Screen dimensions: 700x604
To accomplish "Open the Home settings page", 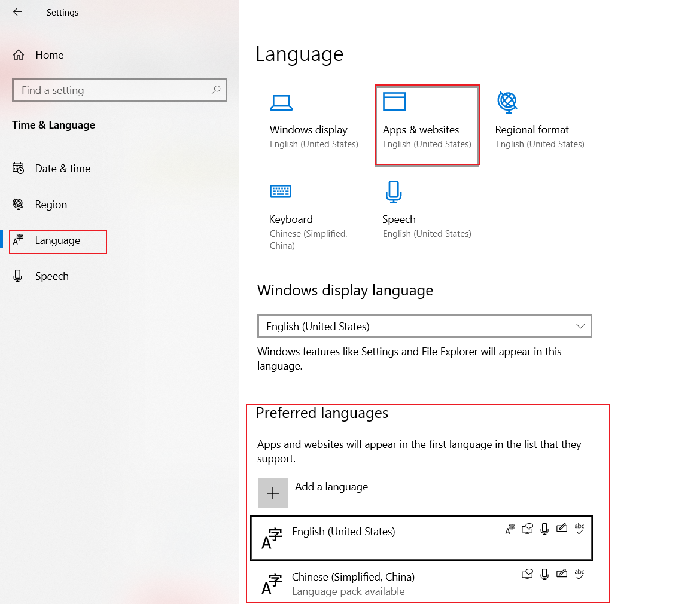I will pyautogui.click(x=49, y=55).
